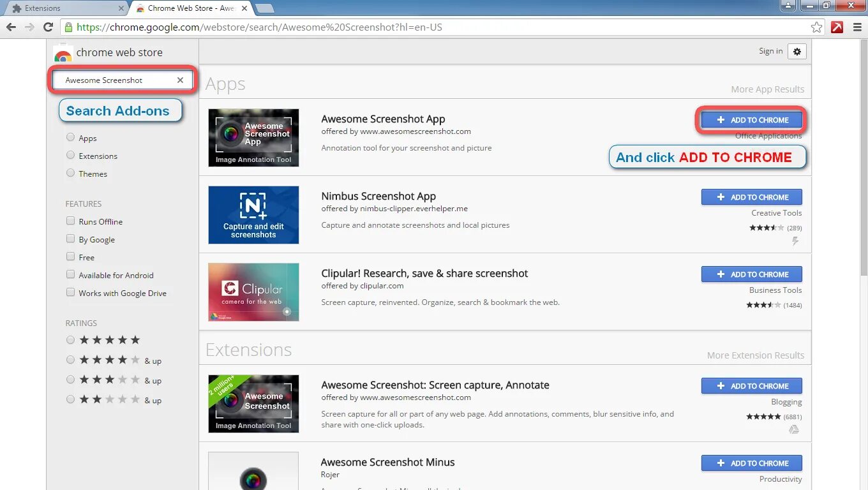Open the Chrome Web Store settings gear

point(797,52)
